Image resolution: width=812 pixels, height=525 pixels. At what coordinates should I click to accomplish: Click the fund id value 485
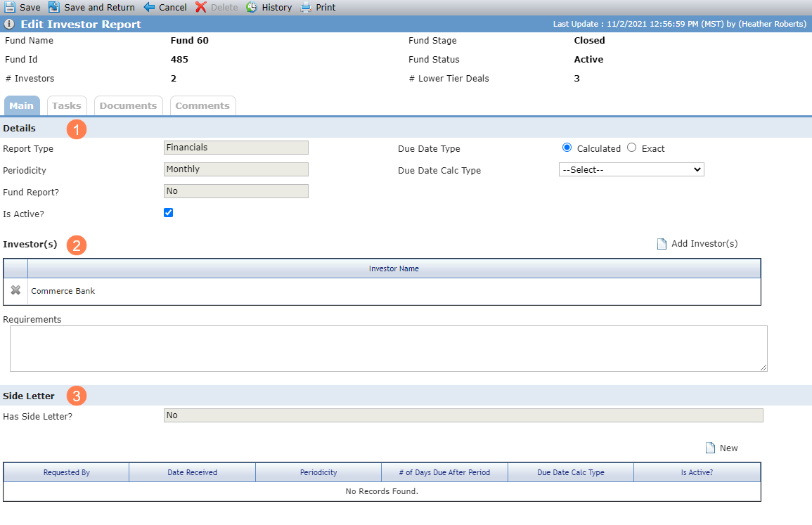pyautogui.click(x=179, y=60)
